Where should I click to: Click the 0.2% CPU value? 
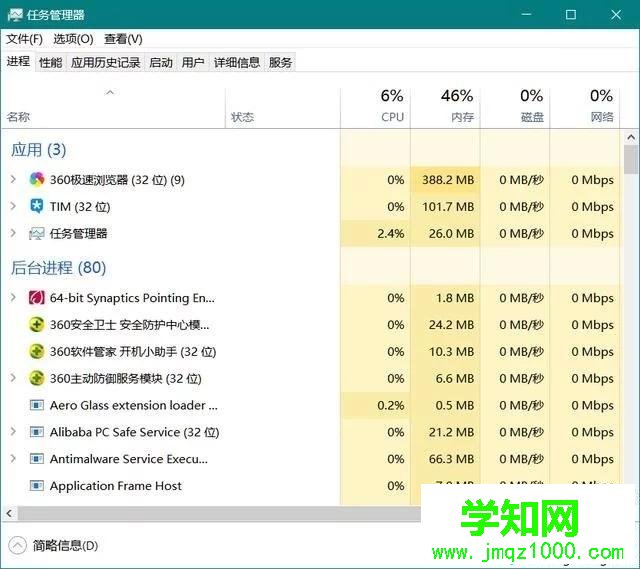tap(391, 405)
